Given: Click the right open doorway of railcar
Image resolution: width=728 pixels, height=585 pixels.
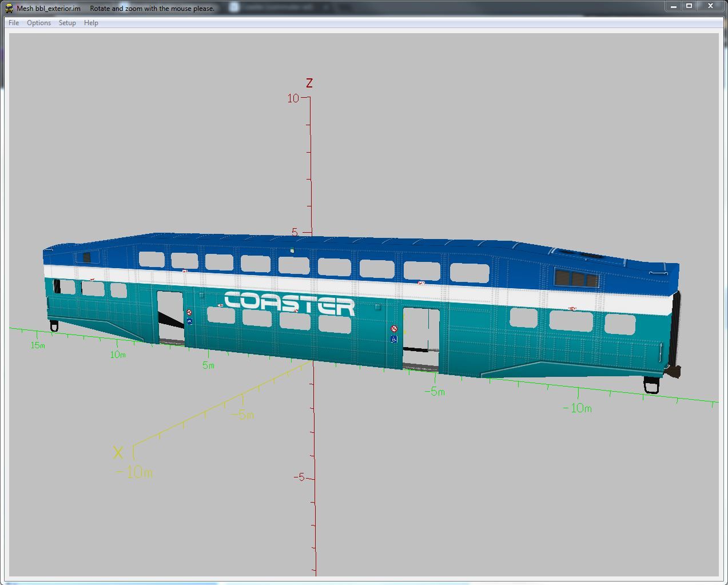Looking at the screenshot, I should [x=421, y=340].
